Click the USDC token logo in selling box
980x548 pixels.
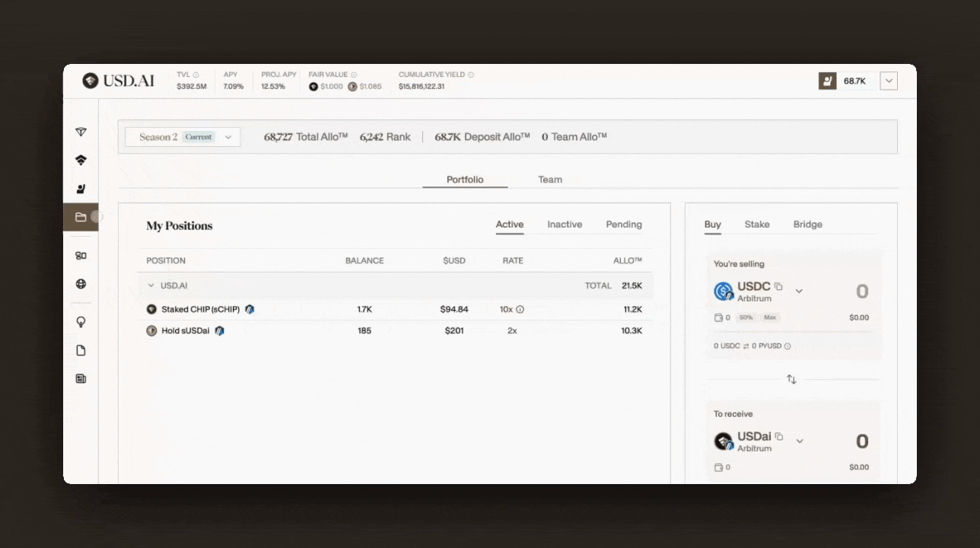point(724,292)
